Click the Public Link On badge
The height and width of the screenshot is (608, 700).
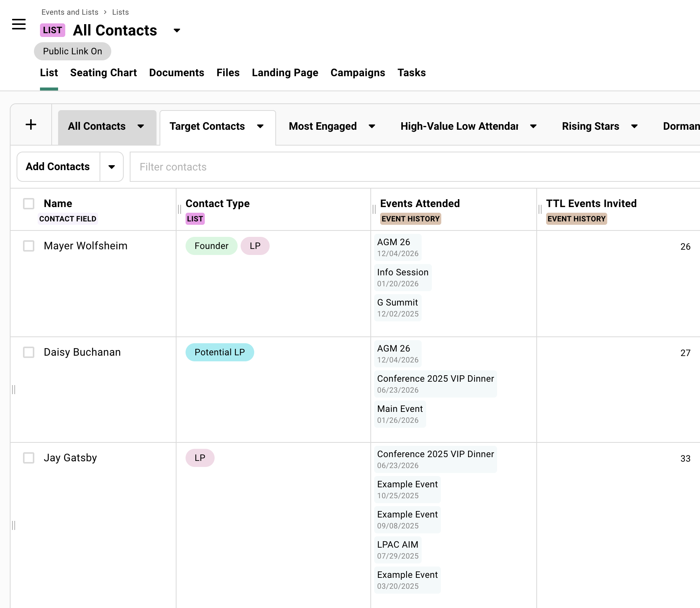(72, 51)
